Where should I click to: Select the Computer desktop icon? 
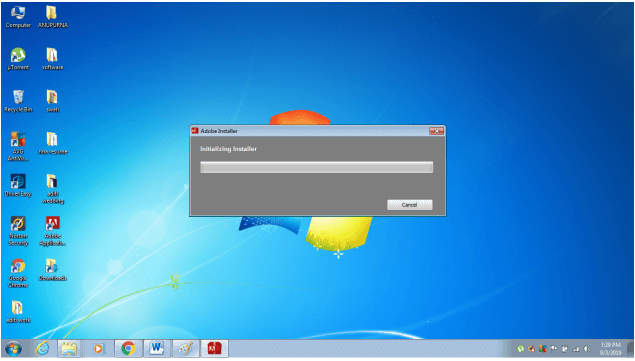18,17
